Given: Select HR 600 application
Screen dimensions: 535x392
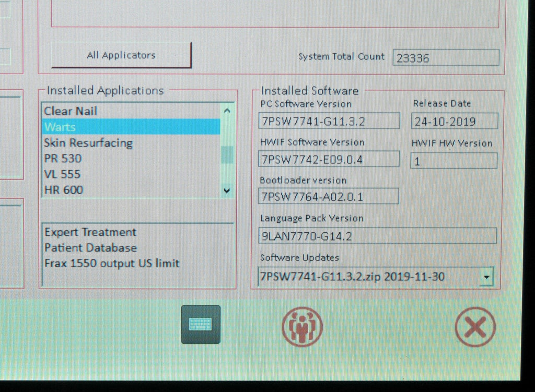Looking at the screenshot, I should tap(131, 189).
